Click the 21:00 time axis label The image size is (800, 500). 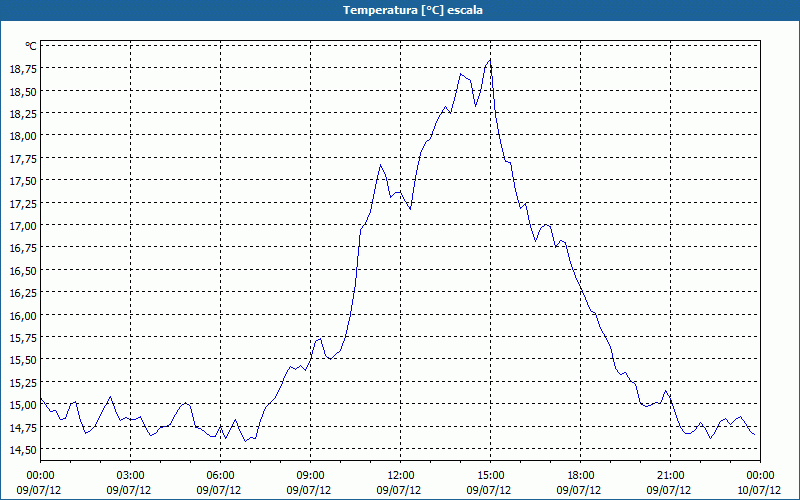coord(670,476)
